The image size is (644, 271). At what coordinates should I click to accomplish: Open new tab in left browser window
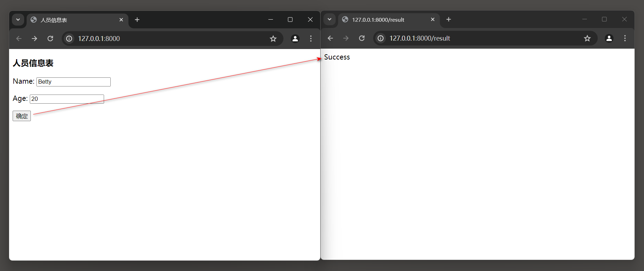137,20
